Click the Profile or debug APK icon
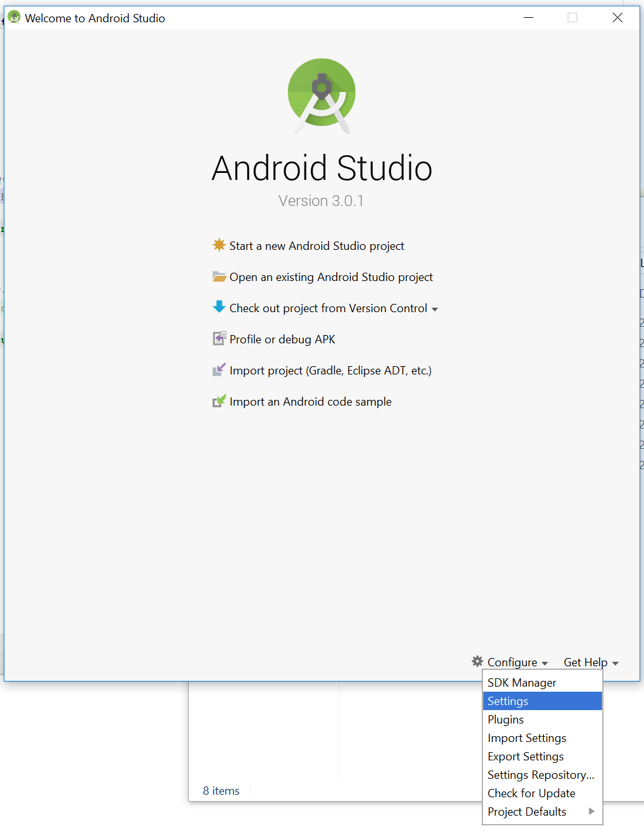The height and width of the screenshot is (836, 644). point(219,338)
